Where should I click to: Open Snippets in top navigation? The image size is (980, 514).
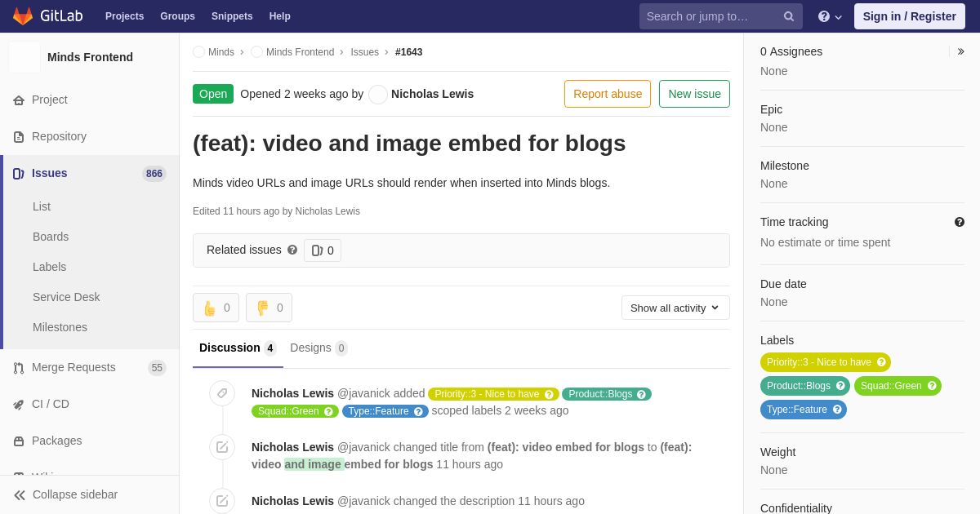(x=232, y=16)
